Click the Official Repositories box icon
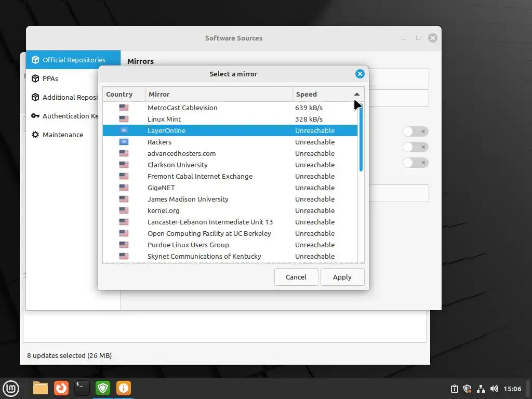Screen dimensions: 532x399 coord(35,60)
